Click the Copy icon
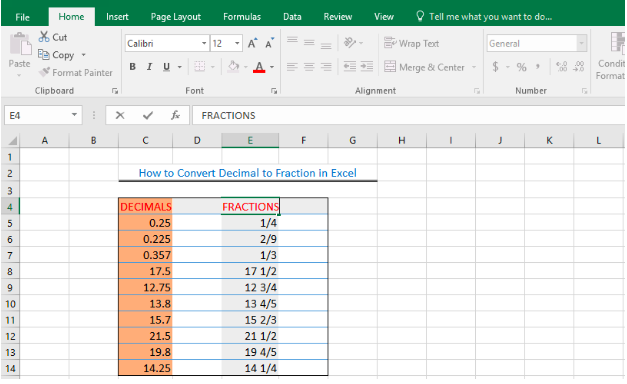The width and height of the screenshot is (627, 384). 44,54
